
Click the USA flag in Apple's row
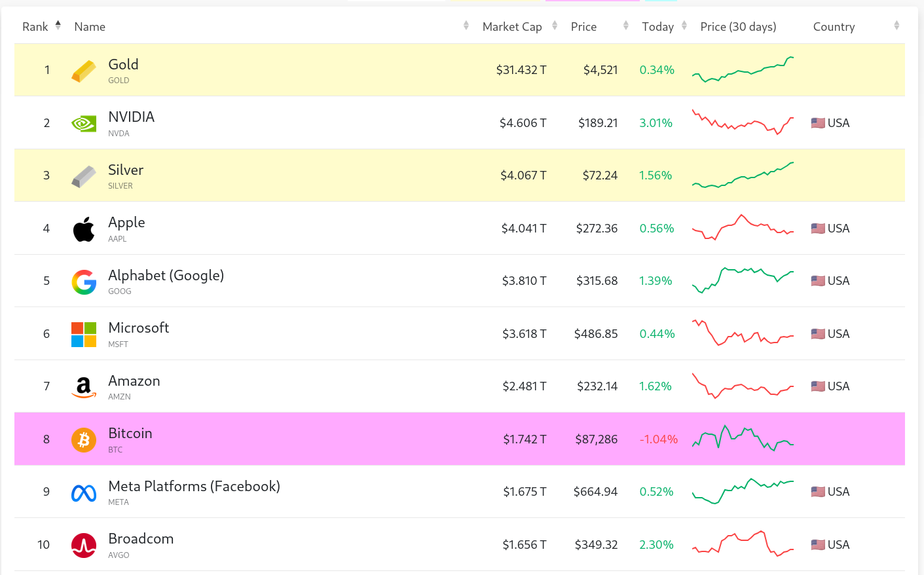click(818, 229)
